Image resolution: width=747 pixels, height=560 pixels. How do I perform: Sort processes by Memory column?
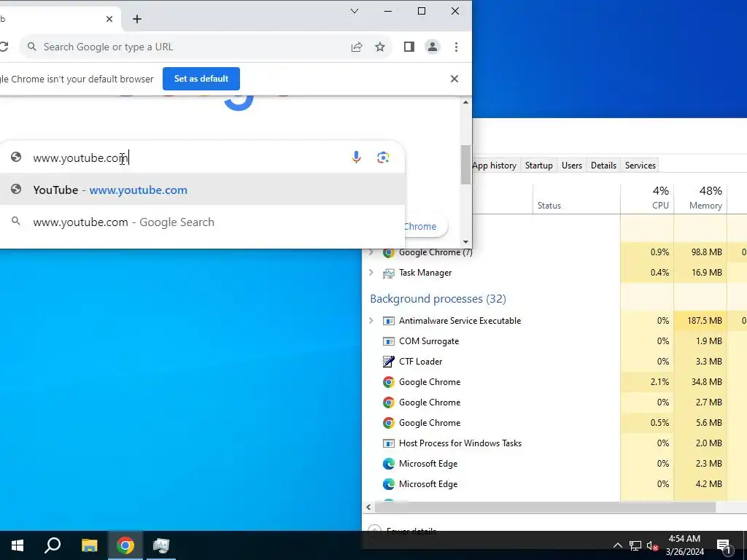(x=700, y=198)
